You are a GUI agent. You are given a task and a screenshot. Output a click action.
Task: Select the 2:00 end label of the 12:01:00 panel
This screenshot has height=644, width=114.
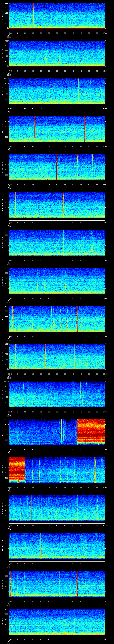105,601
